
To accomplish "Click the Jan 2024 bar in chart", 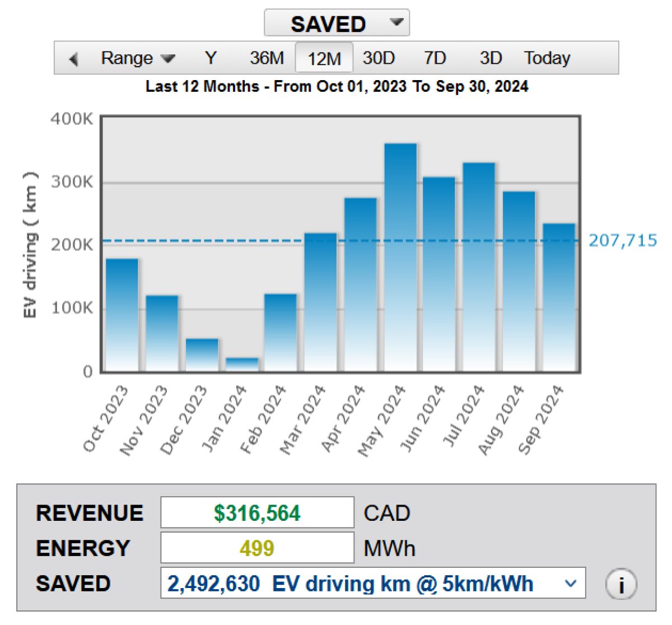I will click(242, 364).
